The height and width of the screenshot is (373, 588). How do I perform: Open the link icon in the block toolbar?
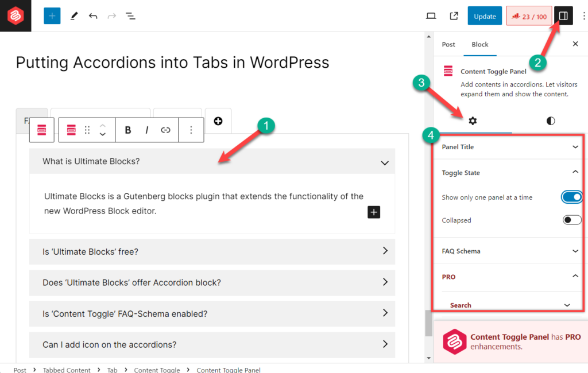(x=165, y=130)
